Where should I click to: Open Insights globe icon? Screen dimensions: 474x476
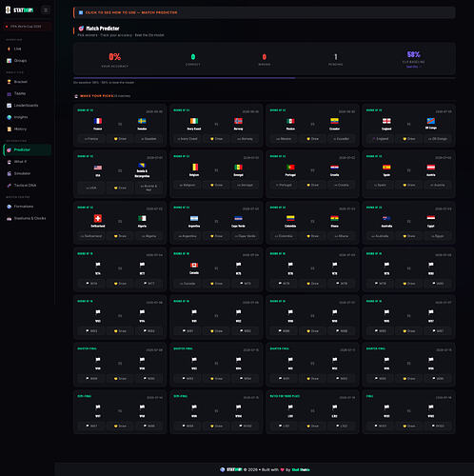point(10,117)
